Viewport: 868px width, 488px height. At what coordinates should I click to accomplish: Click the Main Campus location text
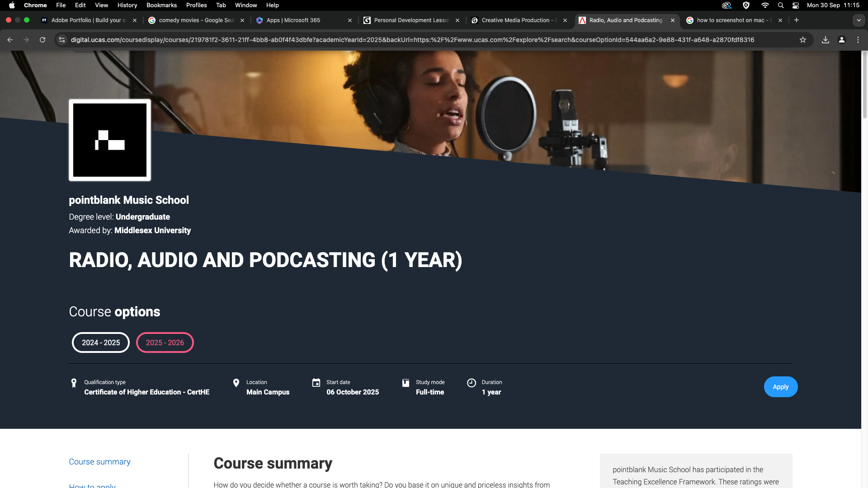point(268,392)
